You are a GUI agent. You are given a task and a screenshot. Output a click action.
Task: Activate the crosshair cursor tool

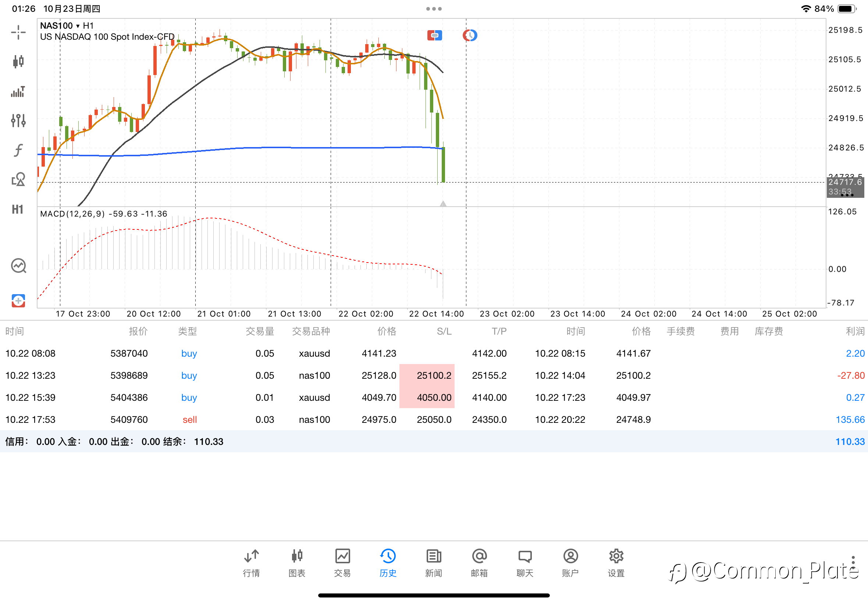[x=18, y=32]
